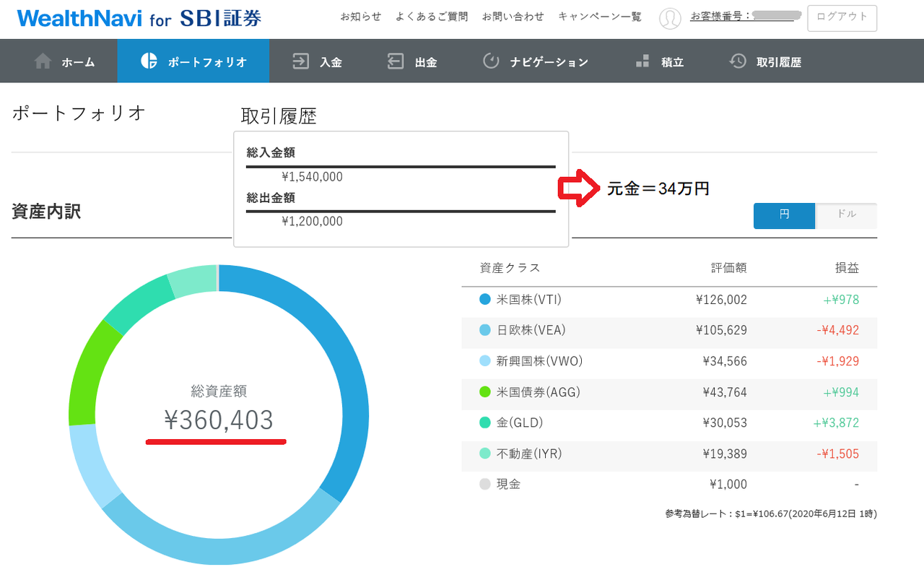Click the home icon in navigation bar
This screenshot has width=924, height=572.
(43, 61)
